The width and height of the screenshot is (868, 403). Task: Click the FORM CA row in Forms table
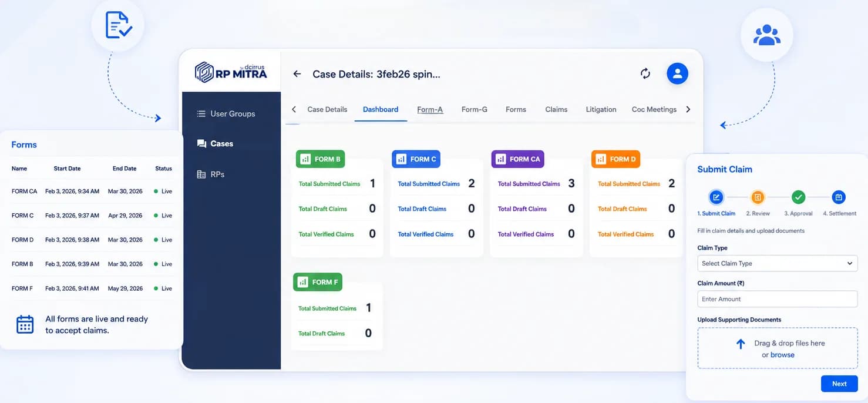pos(92,192)
